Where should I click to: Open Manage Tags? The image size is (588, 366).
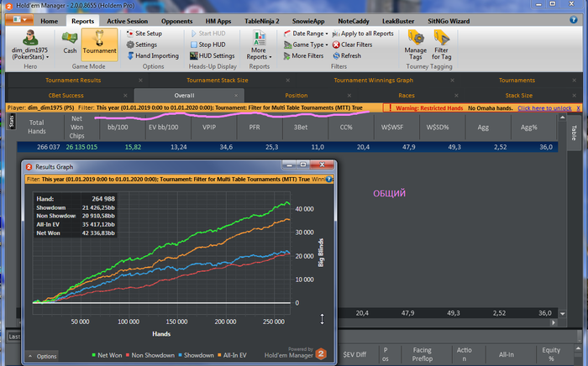pos(416,45)
